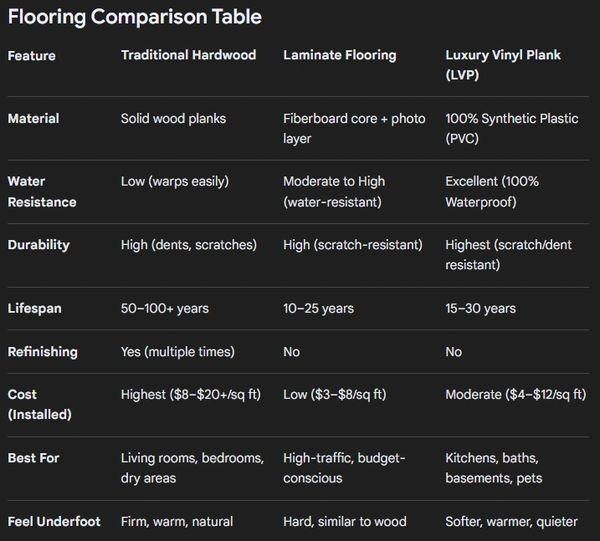Click the "Solid wood planks" cell
The width and height of the screenshot is (600, 541).
[173, 119]
